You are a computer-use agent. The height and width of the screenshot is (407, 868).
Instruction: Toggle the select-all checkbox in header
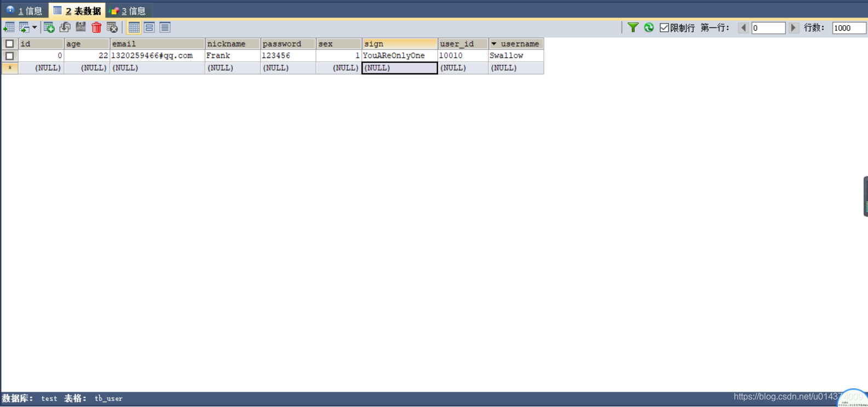(x=9, y=44)
